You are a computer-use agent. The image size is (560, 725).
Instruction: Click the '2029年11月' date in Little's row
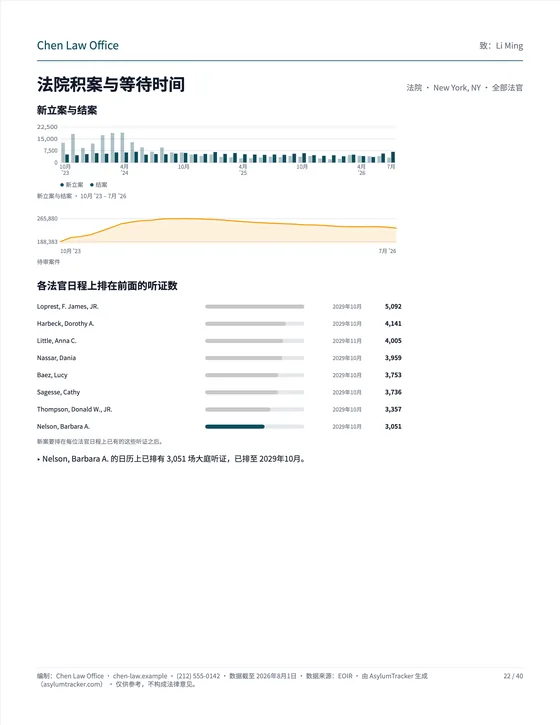347,341
